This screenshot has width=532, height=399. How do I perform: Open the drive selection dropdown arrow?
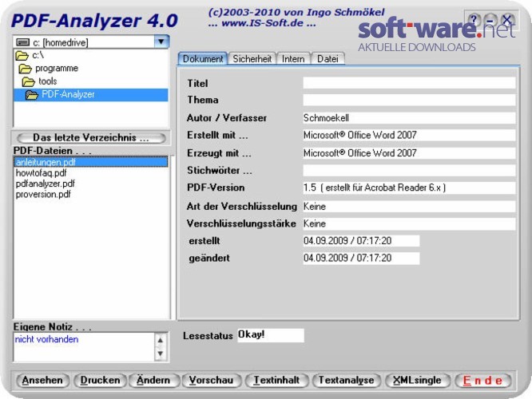(x=161, y=42)
